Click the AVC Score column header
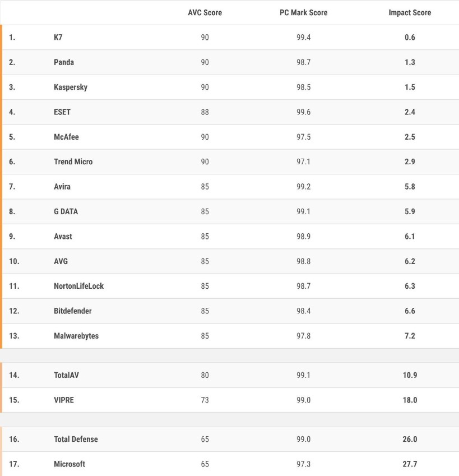This screenshot has height=476, width=459. point(205,12)
